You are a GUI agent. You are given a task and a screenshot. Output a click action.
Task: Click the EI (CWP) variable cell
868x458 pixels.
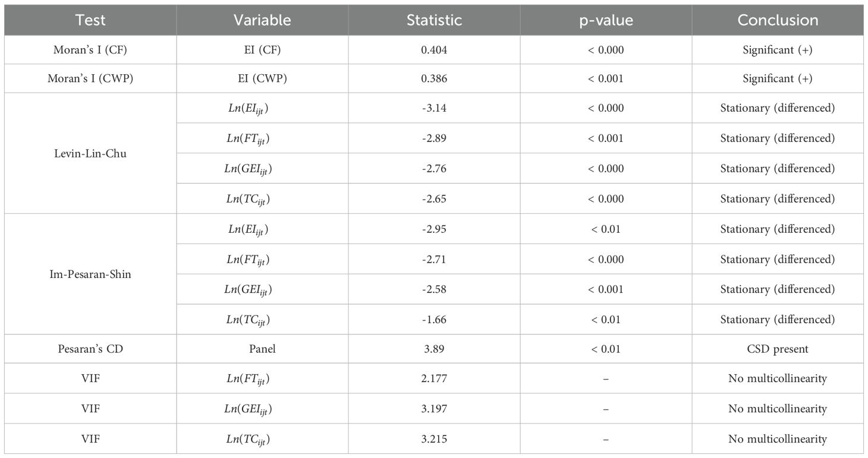(x=262, y=78)
